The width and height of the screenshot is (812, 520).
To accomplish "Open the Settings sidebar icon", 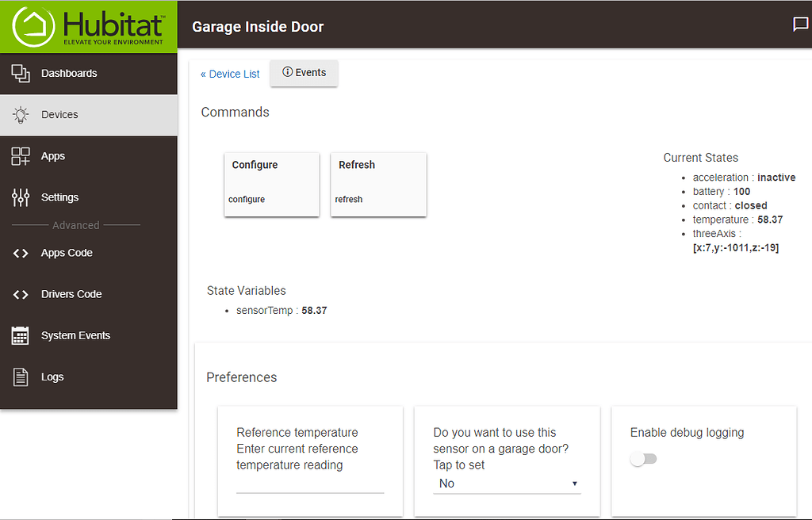I will 20,197.
